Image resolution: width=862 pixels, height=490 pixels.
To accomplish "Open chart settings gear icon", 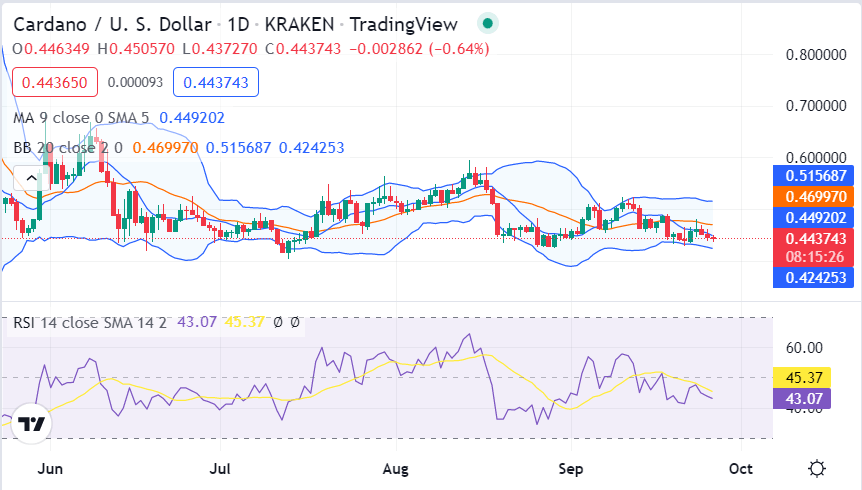I will tap(817, 469).
